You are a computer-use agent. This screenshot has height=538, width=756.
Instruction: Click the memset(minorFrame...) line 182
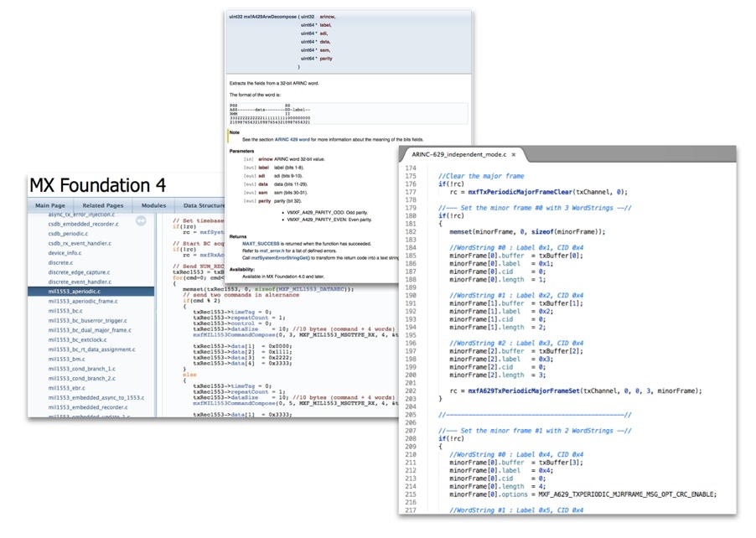[527, 232]
